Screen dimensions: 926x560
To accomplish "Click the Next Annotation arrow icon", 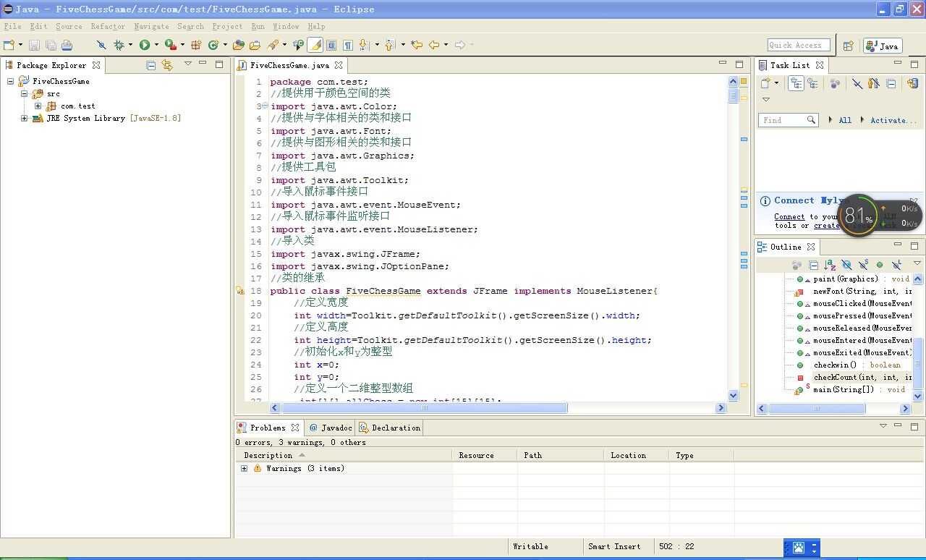I will coord(363,45).
